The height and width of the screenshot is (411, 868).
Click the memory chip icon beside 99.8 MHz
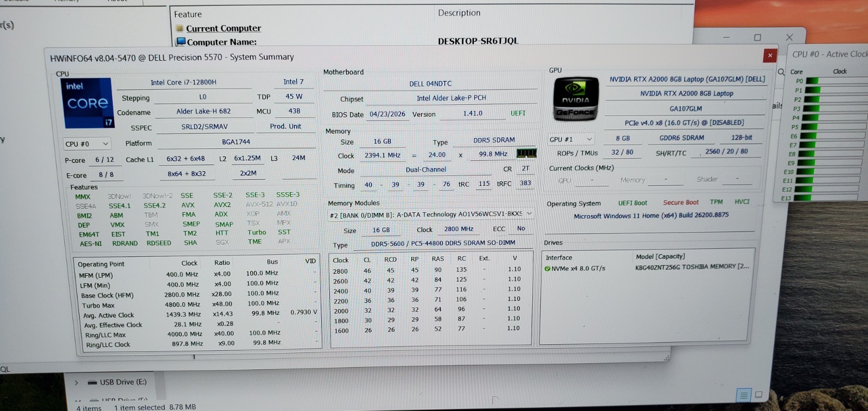(526, 153)
